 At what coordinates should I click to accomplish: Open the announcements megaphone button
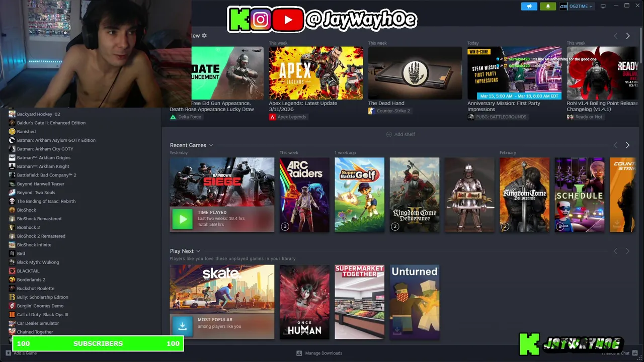point(529,6)
